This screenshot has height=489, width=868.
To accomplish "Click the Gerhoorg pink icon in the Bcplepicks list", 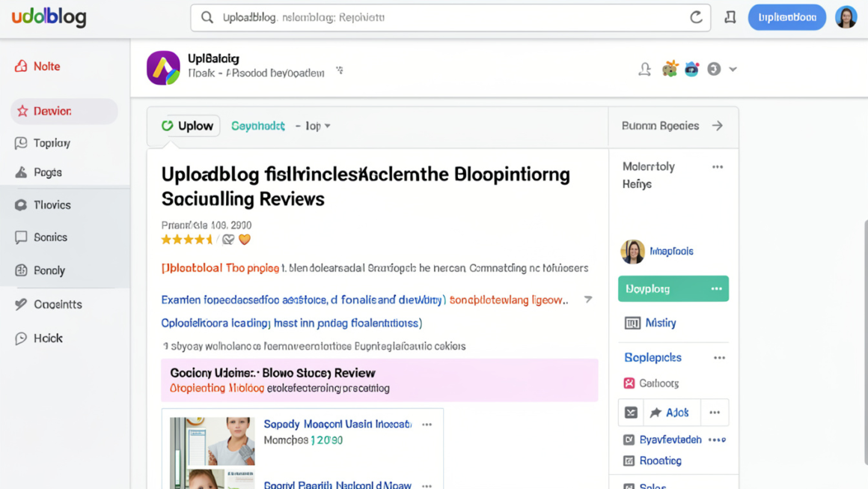I will click(631, 383).
